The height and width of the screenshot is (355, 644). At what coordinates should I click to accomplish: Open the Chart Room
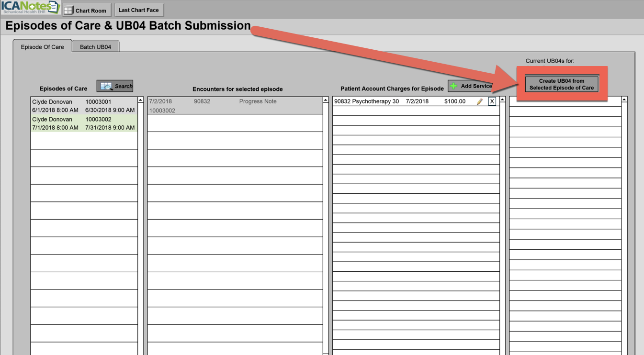coord(86,10)
